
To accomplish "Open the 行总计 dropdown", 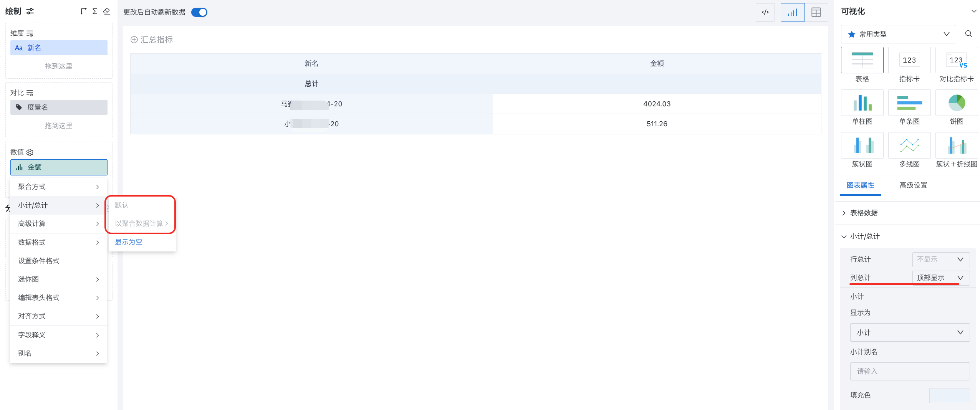I will [940, 260].
